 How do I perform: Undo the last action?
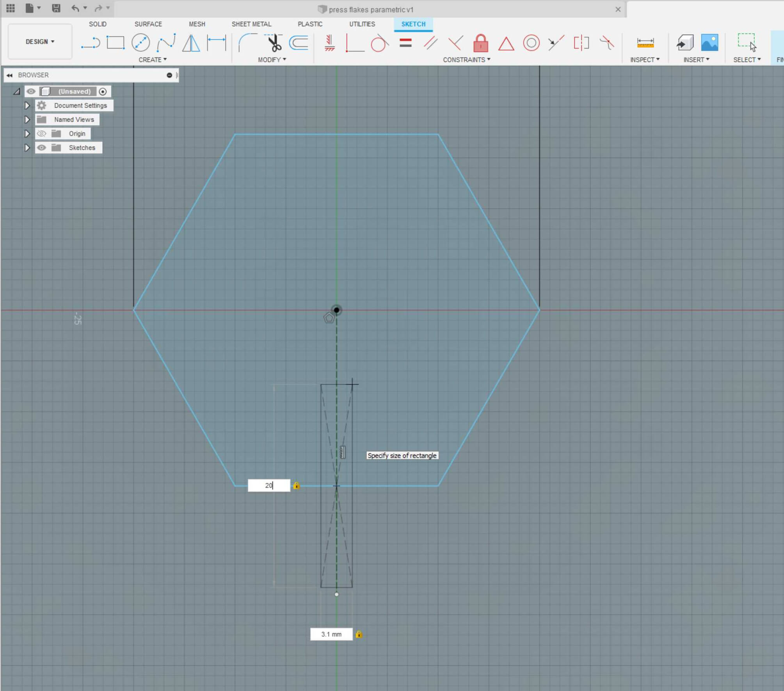pyautogui.click(x=75, y=8)
